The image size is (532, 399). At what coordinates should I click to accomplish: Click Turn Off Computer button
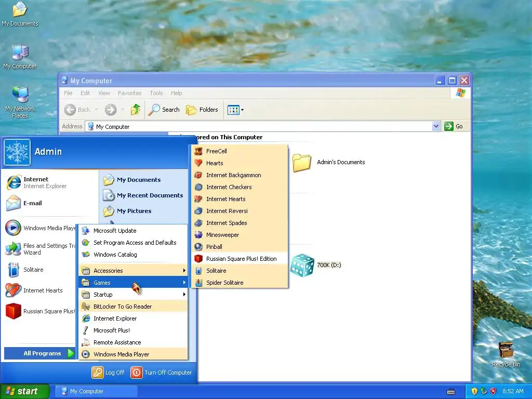tap(161, 373)
